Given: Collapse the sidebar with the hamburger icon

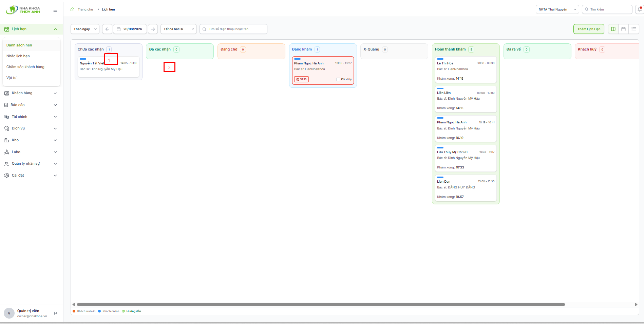Looking at the screenshot, I should click(x=55, y=10).
